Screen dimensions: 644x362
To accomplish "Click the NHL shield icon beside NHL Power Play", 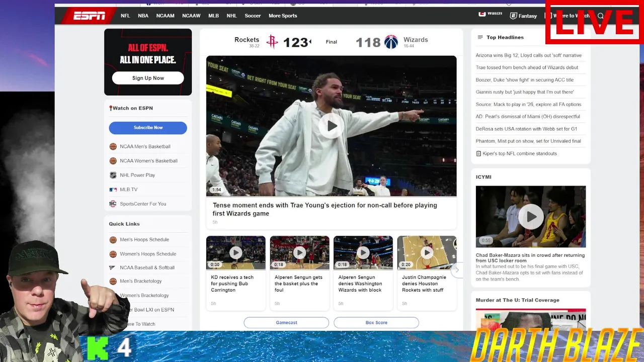I will 113,175.
